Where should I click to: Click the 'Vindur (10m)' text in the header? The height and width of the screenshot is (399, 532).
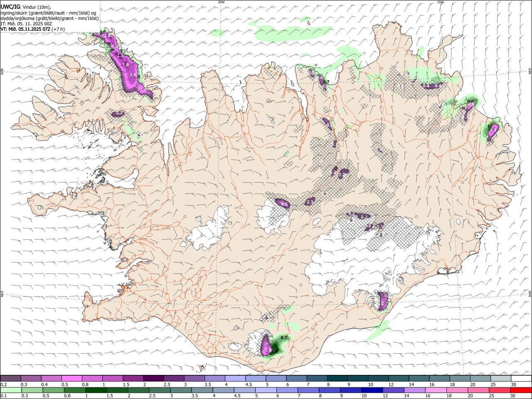pos(36,7)
